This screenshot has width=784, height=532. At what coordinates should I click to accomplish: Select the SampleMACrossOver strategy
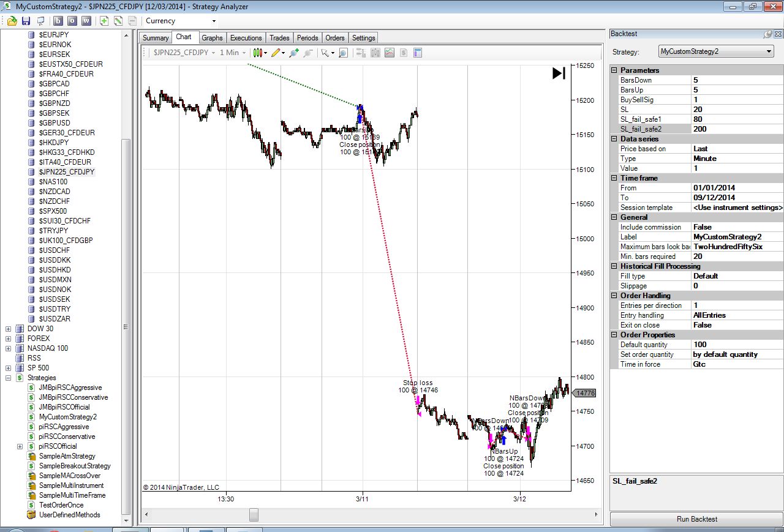point(69,476)
